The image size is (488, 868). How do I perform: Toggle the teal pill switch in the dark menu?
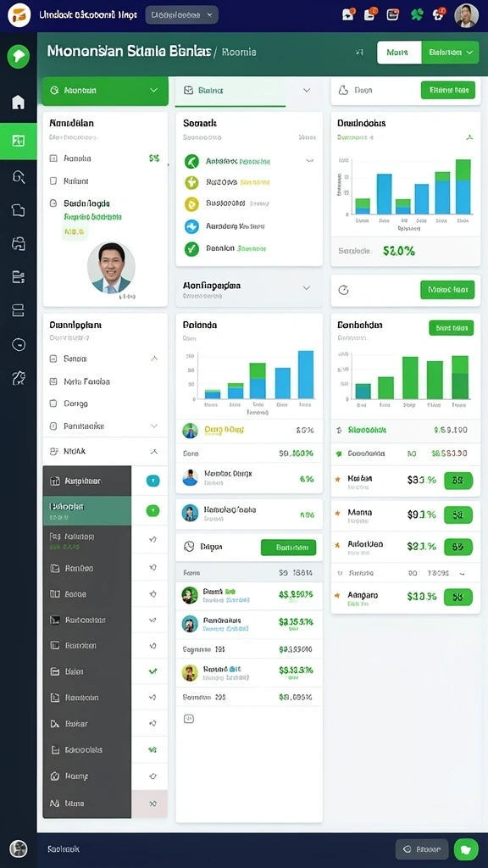coord(152,481)
